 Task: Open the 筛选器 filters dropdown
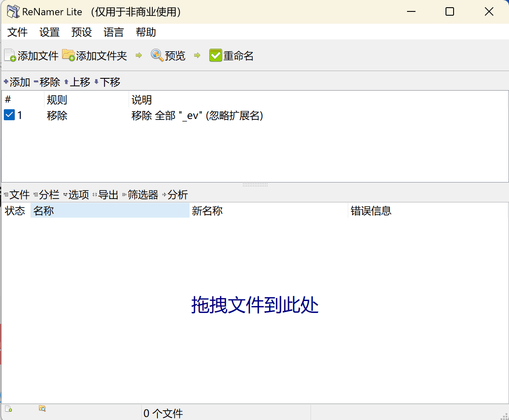click(140, 195)
